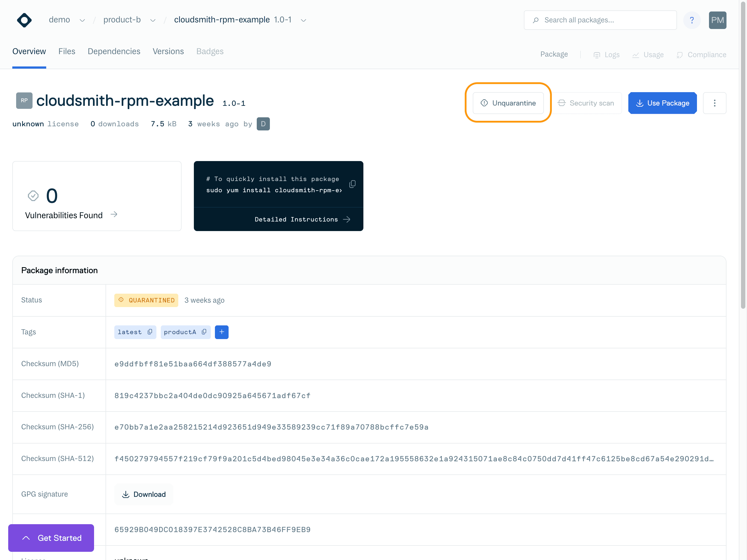747x560 pixels.
Task: Add a new tag with plus button
Action: (221, 332)
